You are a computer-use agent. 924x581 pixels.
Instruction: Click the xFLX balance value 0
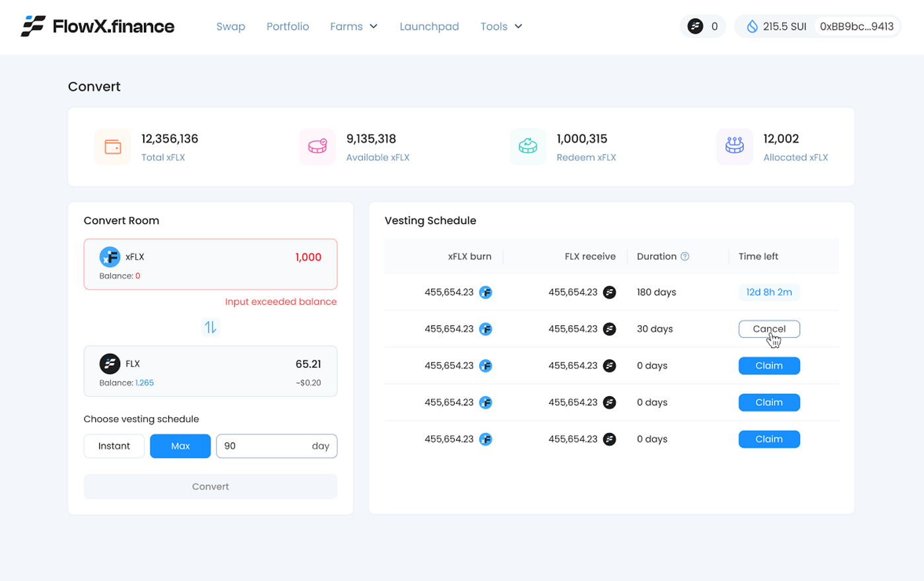tap(138, 276)
